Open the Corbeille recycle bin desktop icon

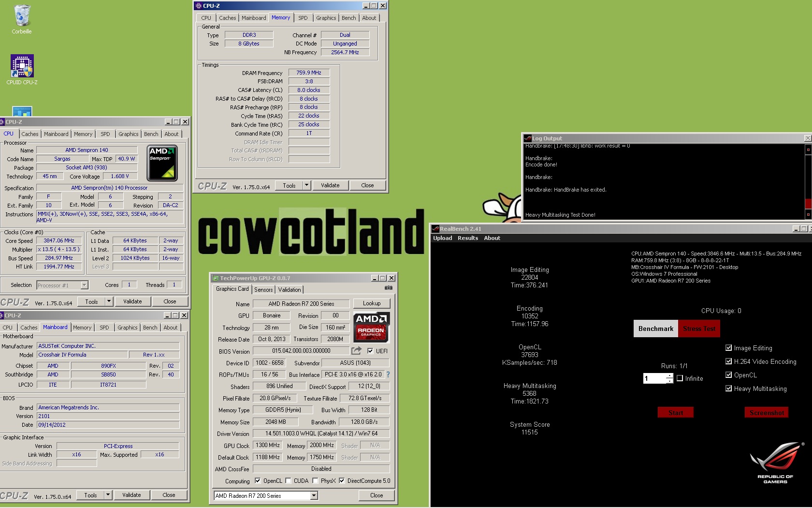point(22,19)
